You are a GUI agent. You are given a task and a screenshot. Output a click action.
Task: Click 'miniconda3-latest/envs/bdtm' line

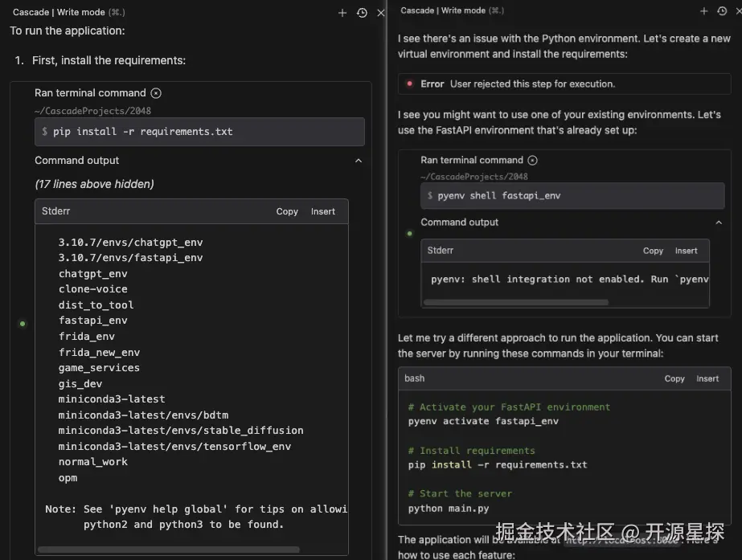coord(143,415)
